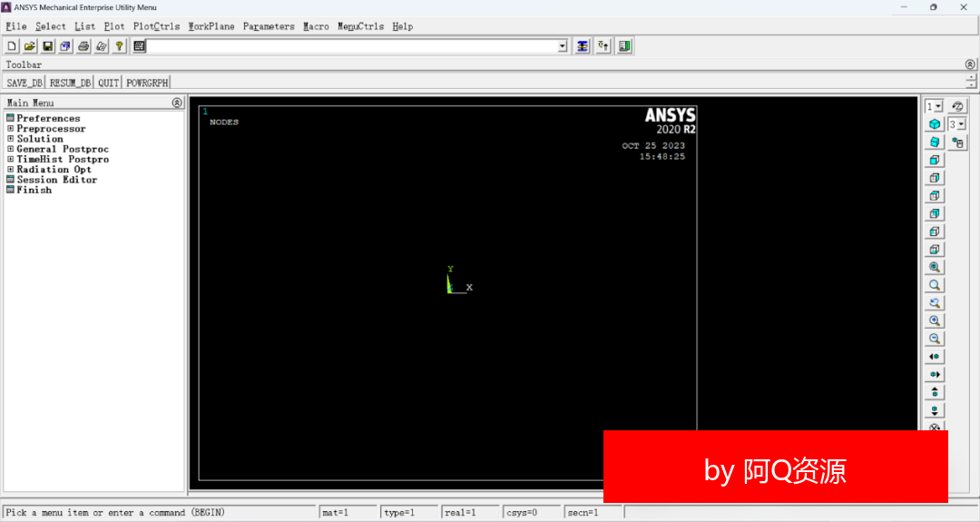Image resolution: width=980 pixels, height=522 pixels.
Task: Click the mat=1 status field
Action: (348, 513)
